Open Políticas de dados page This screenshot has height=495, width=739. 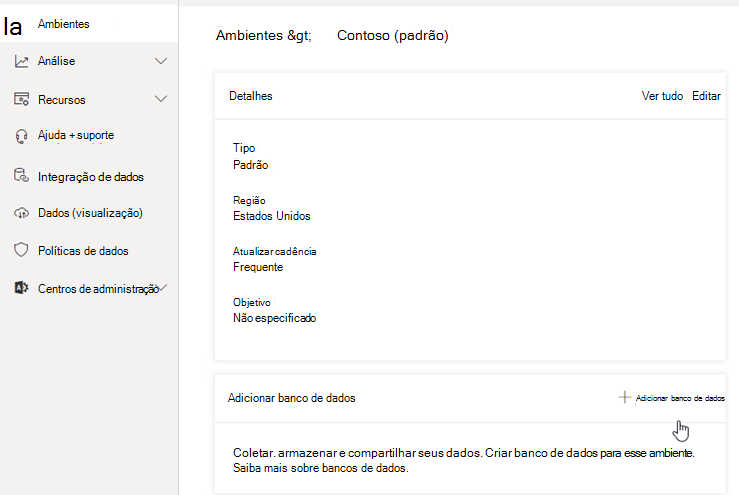(x=83, y=251)
